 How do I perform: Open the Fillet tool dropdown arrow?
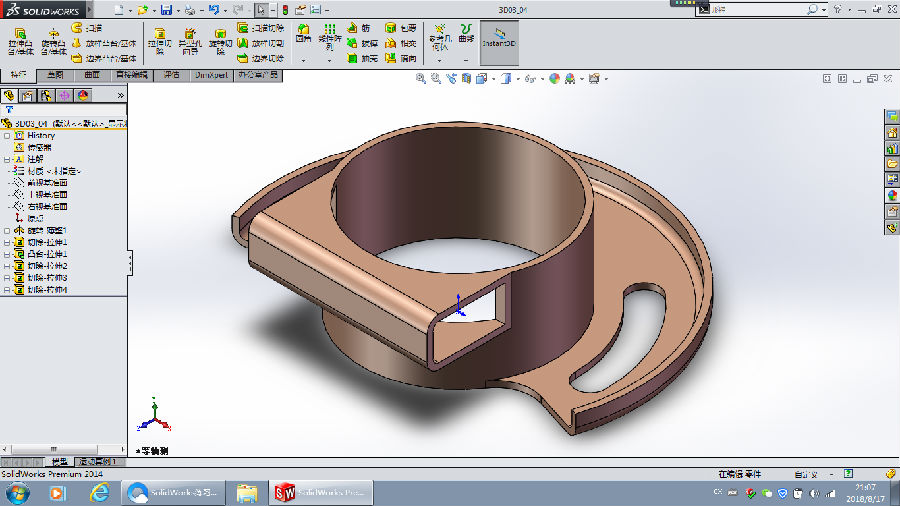tap(303, 61)
